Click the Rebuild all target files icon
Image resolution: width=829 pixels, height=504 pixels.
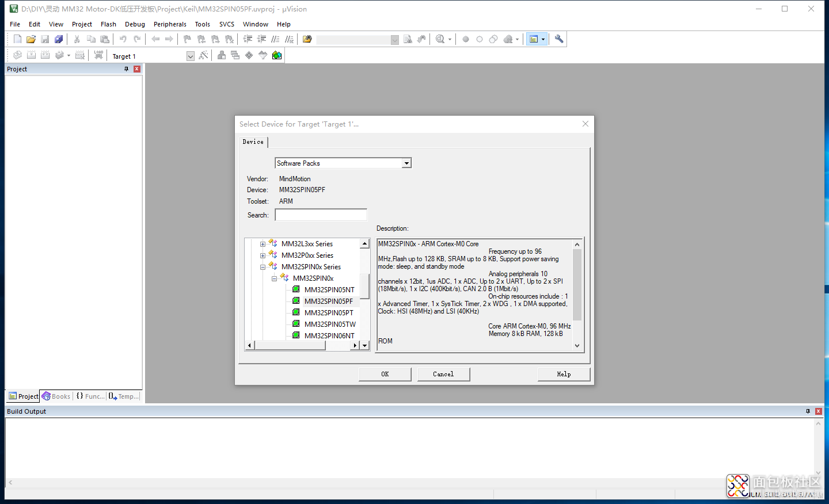[x=45, y=55]
